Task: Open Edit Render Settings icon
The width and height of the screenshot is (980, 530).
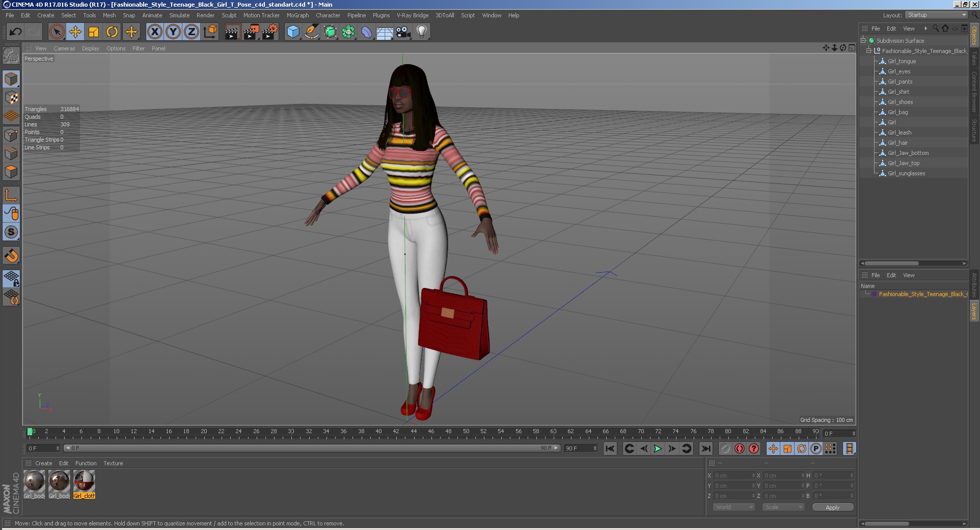Action: pyautogui.click(x=269, y=32)
